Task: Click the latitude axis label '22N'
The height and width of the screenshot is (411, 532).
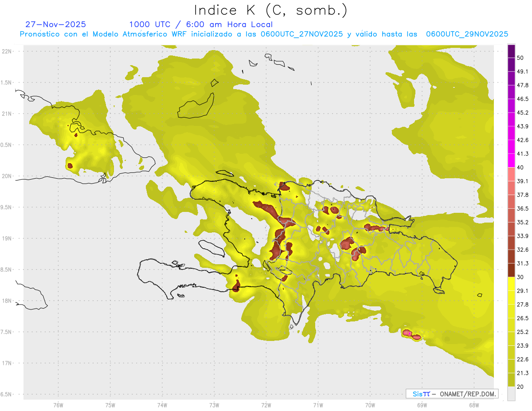Action: coord(8,51)
